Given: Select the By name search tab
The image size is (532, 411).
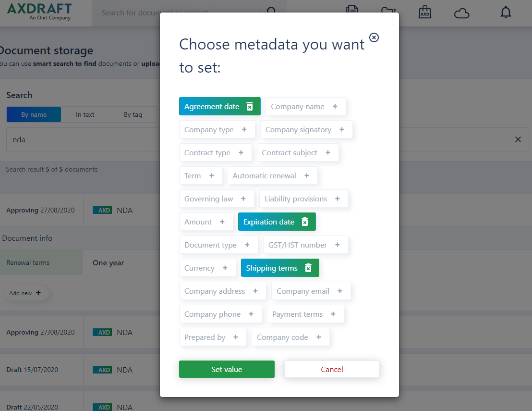Looking at the screenshot, I should point(34,114).
